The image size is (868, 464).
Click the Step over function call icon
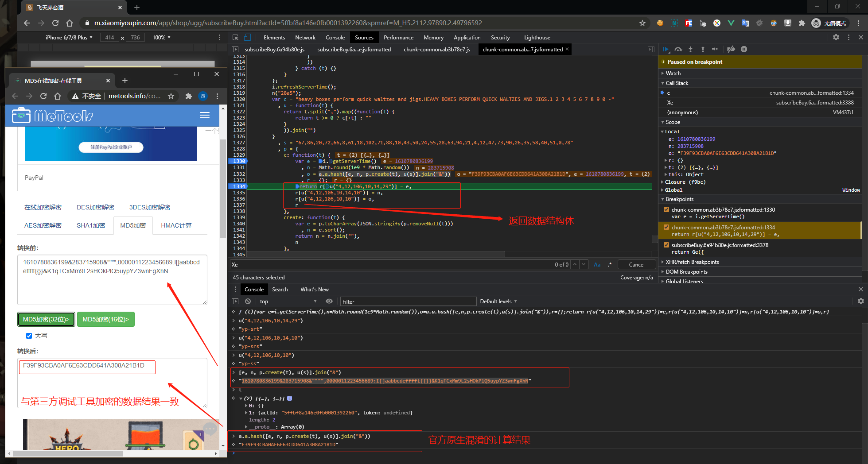(678, 49)
